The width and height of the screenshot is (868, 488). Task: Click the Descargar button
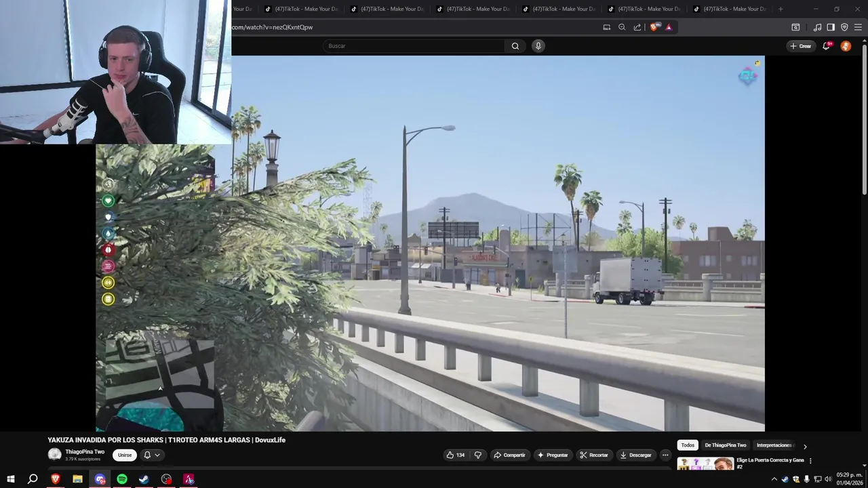tap(636, 455)
